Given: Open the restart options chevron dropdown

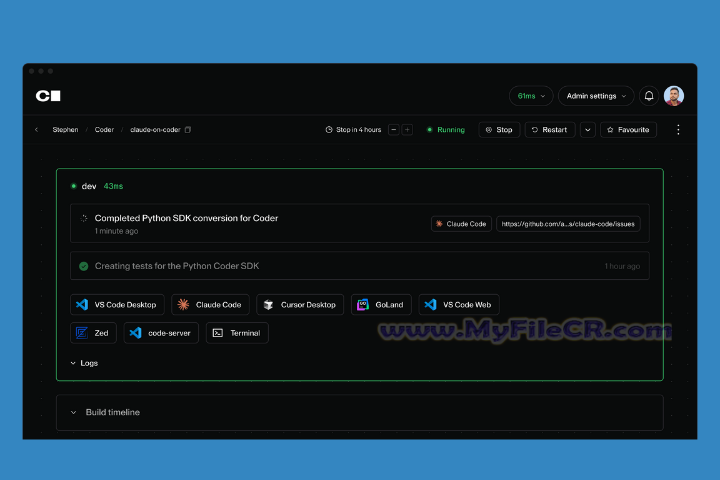Looking at the screenshot, I should (x=588, y=130).
